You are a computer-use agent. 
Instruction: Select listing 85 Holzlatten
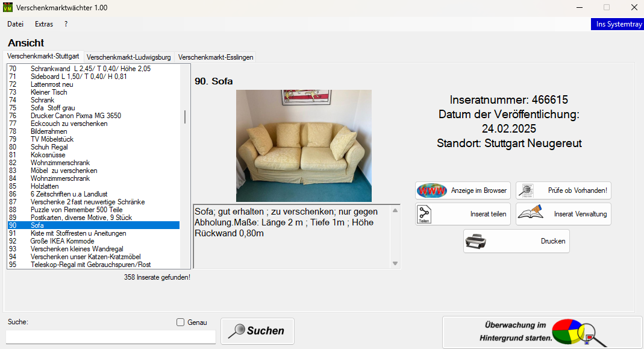coord(93,186)
